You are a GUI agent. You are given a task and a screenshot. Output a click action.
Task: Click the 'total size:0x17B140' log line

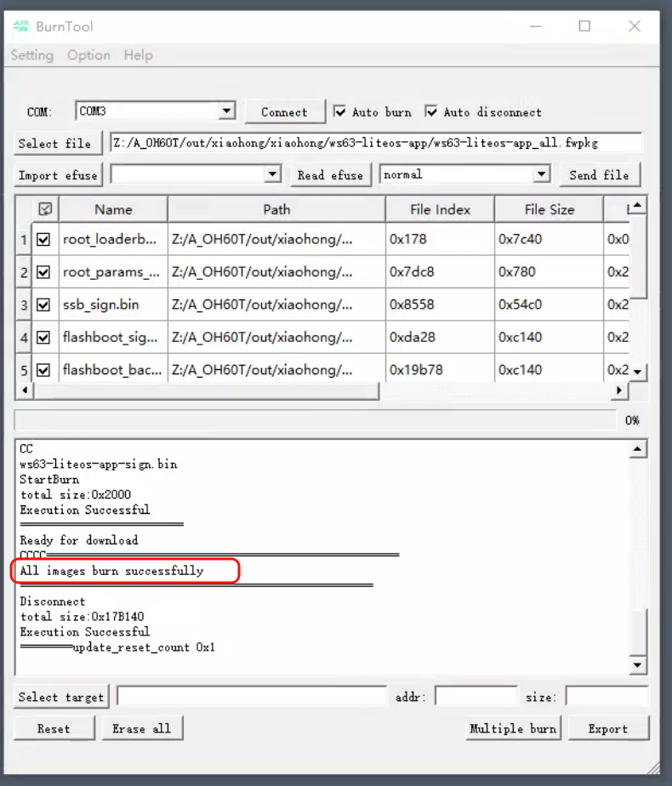coord(83,617)
